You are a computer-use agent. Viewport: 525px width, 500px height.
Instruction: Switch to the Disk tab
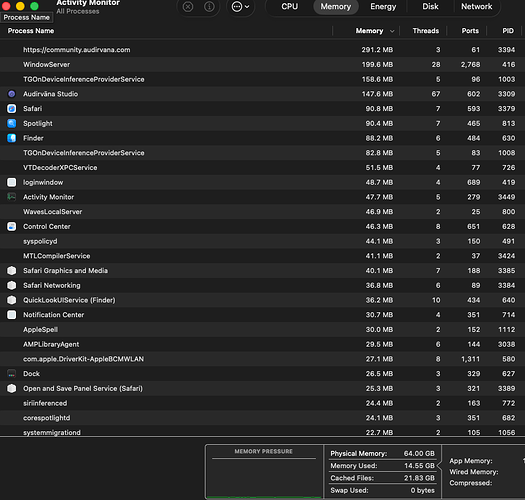pos(430,6)
